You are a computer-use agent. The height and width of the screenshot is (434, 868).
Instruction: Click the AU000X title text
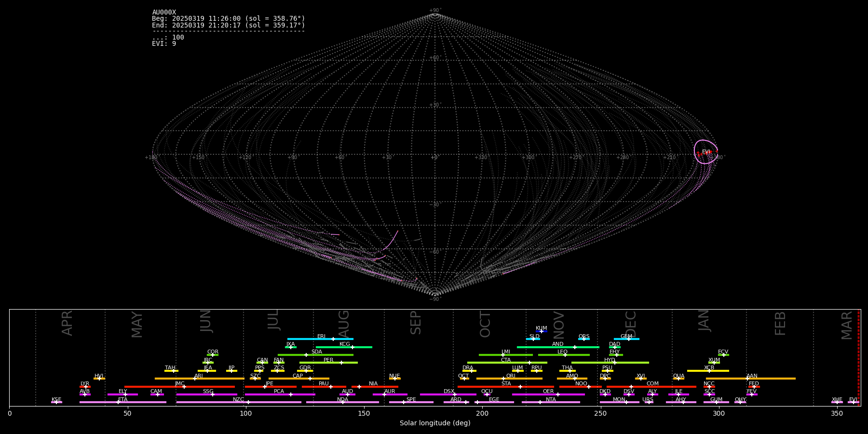point(164,13)
